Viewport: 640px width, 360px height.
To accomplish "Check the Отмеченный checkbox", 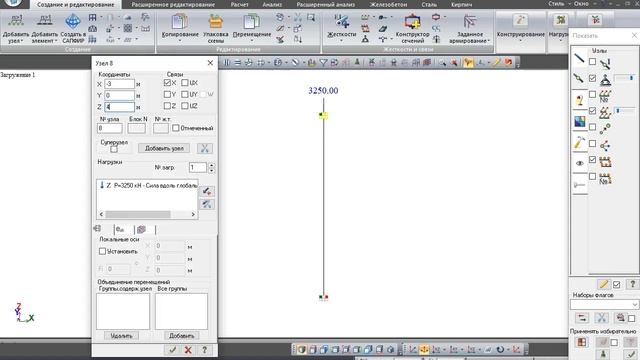I will pos(176,128).
